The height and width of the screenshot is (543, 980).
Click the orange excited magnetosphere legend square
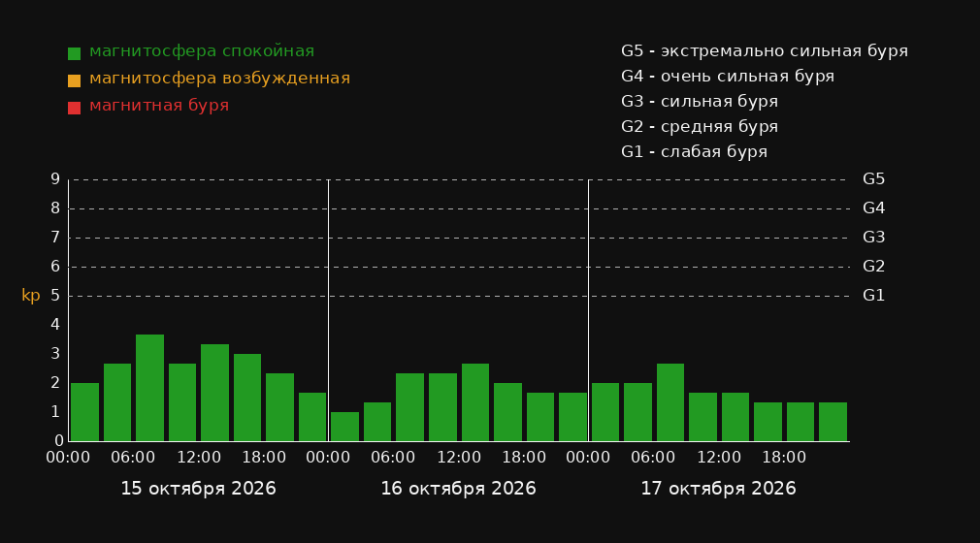[x=74, y=80]
